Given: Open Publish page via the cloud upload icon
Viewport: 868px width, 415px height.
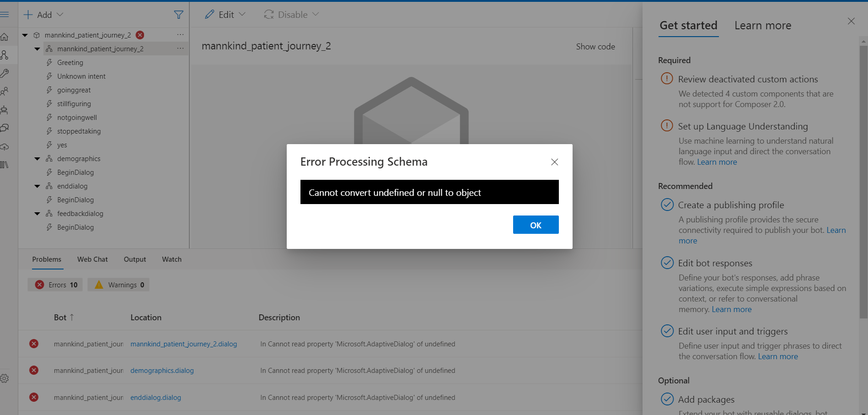Looking at the screenshot, I should tap(5, 147).
